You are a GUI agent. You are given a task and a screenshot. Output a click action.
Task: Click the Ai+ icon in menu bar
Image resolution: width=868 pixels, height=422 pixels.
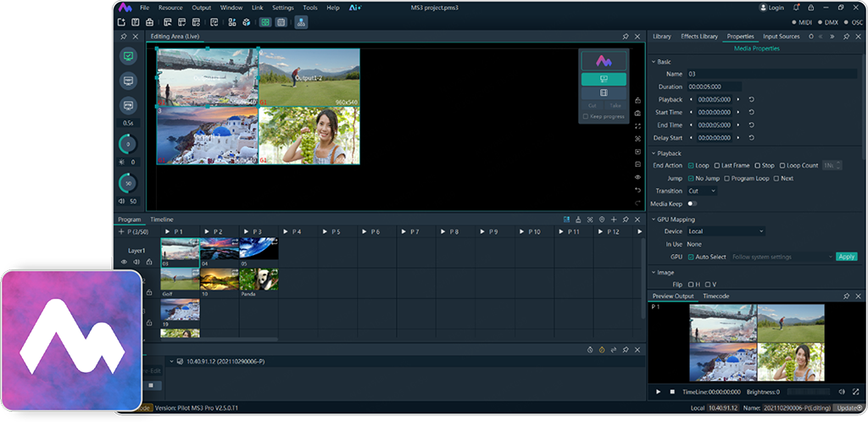coord(355,8)
